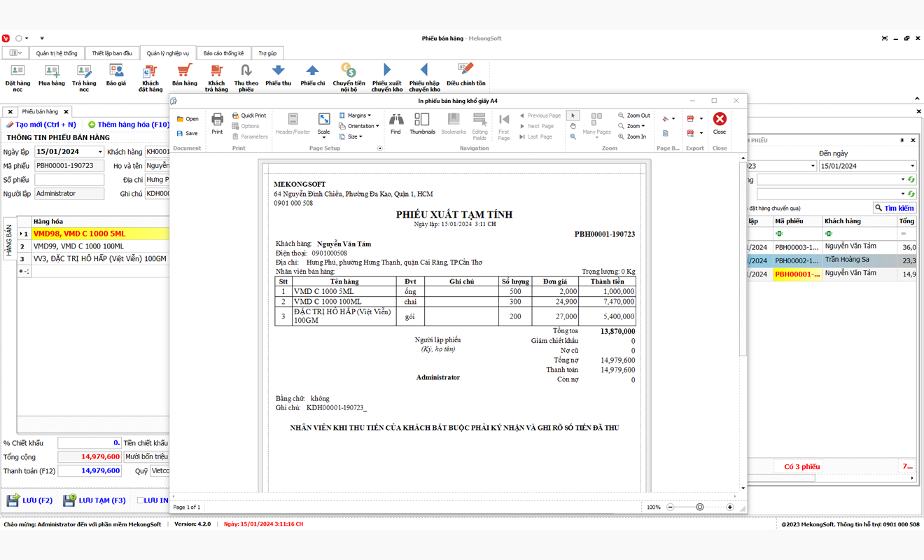Click the Đặt hàng ncc toolbar icon
924x560 pixels.
tap(17, 77)
